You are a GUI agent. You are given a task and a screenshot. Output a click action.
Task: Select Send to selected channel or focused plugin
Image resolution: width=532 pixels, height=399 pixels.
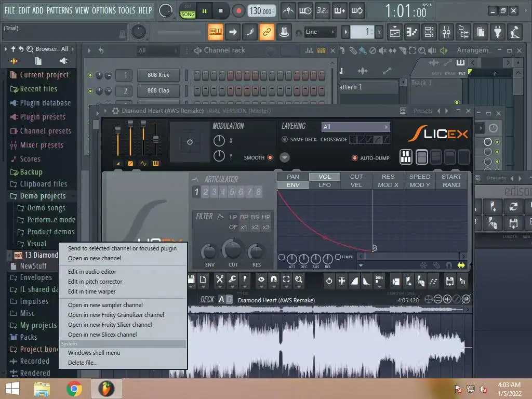[122, 248]
